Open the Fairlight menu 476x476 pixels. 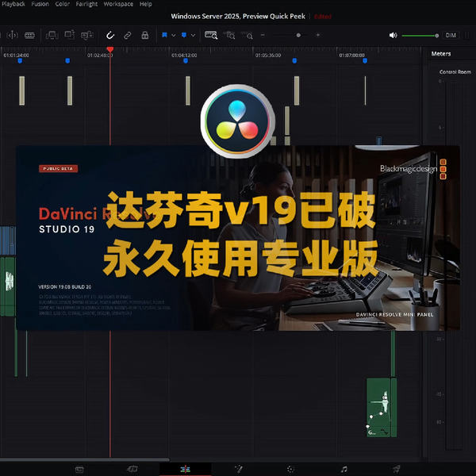86,4
